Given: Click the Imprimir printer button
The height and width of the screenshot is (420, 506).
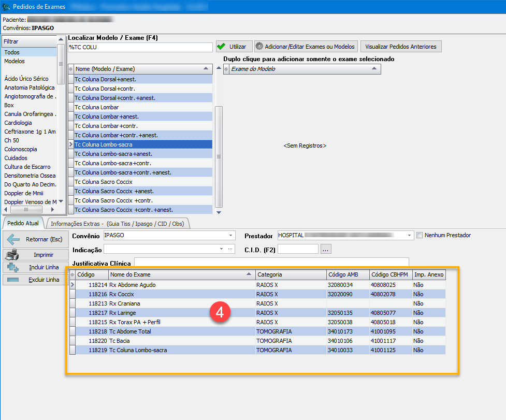Looking at the screenshot, I should tap(35, 255).
